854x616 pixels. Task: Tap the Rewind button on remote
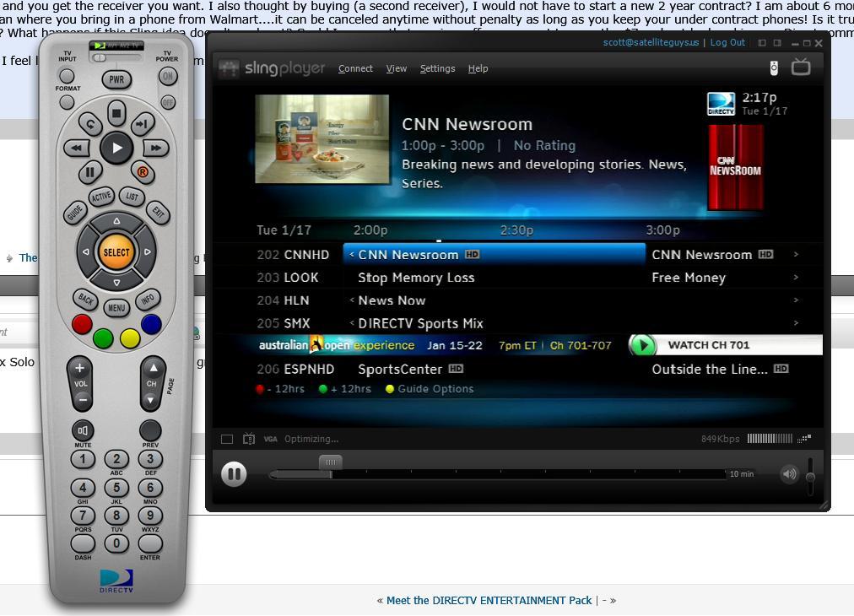(x=77, y=148)
